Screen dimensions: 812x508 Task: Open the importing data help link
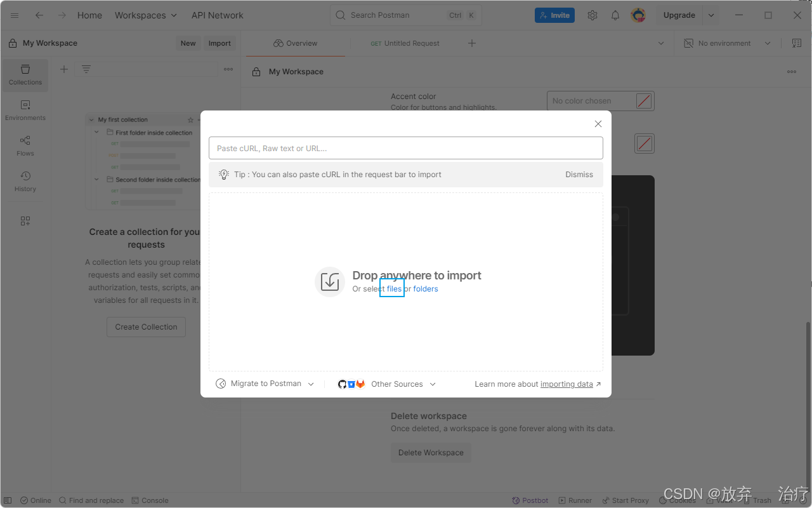pos(566,384)
